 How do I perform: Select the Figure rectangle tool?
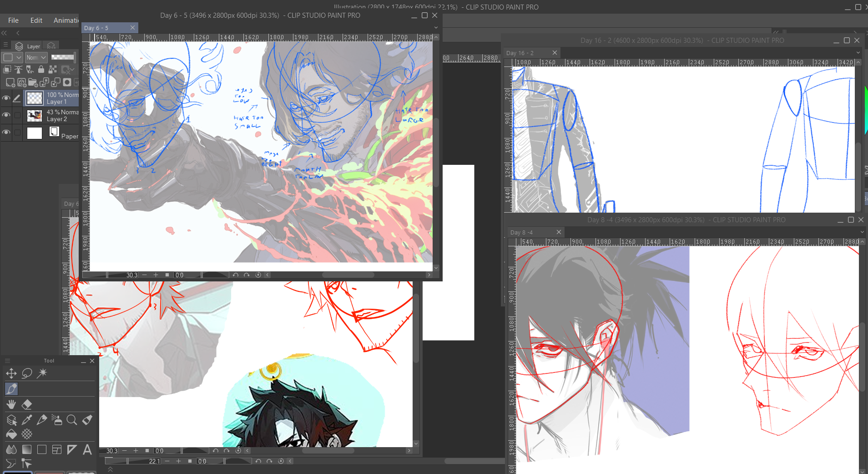(42, 450)
